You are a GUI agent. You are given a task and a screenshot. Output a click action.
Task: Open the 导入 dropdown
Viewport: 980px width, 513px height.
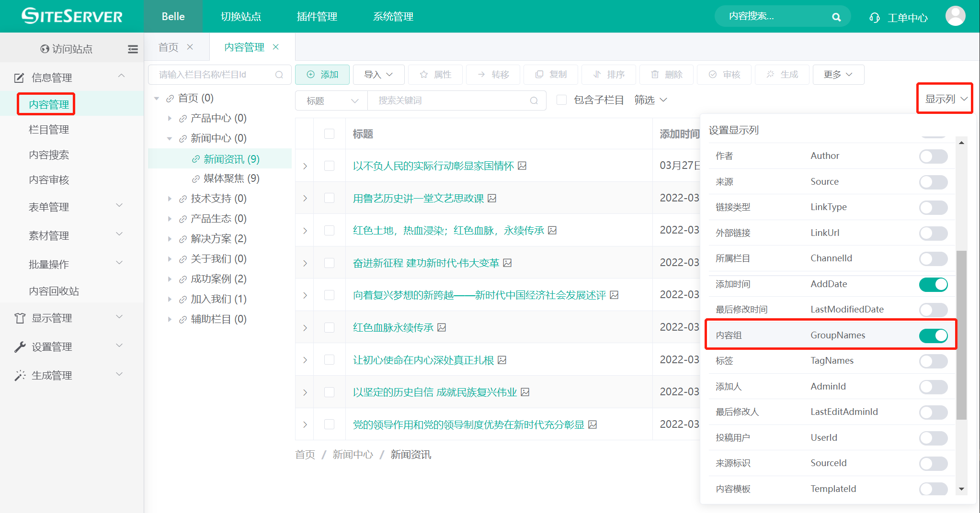tap(378, 75)
